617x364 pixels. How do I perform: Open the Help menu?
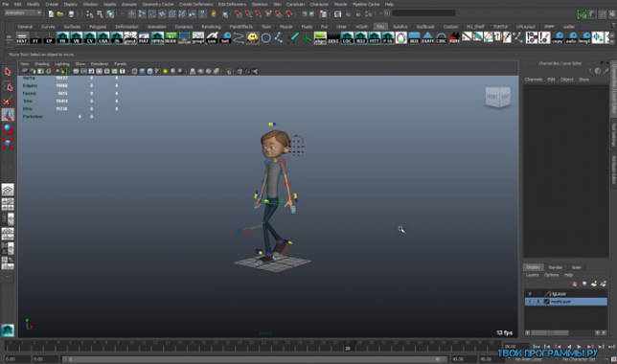pos(389,4)
